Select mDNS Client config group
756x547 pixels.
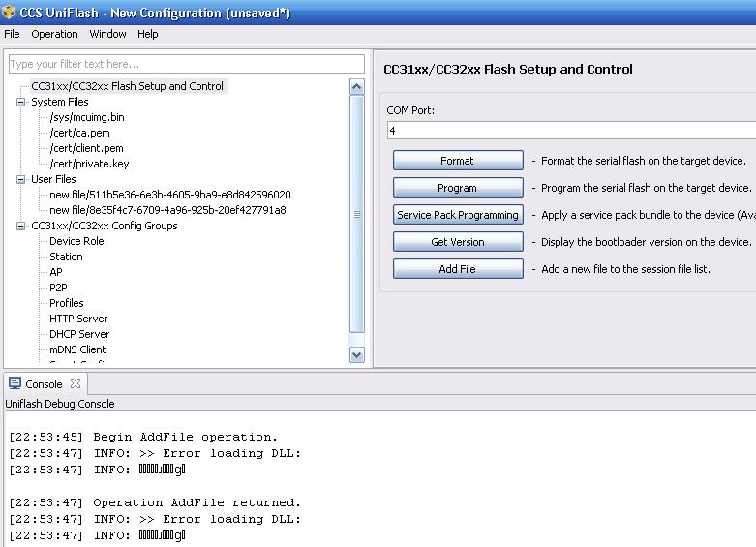point(77,349)
